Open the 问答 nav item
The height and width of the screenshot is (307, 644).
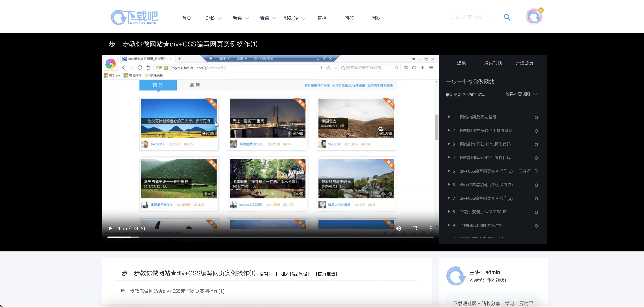point(349,18)
